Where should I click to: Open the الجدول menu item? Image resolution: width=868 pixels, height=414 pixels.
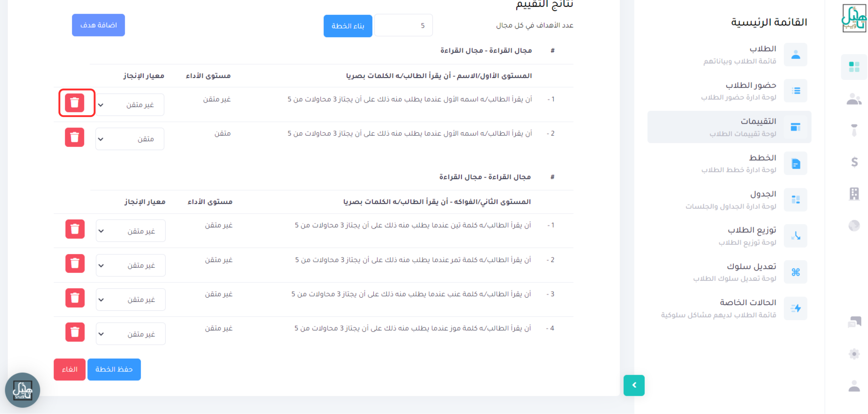(x=729, y=200)
